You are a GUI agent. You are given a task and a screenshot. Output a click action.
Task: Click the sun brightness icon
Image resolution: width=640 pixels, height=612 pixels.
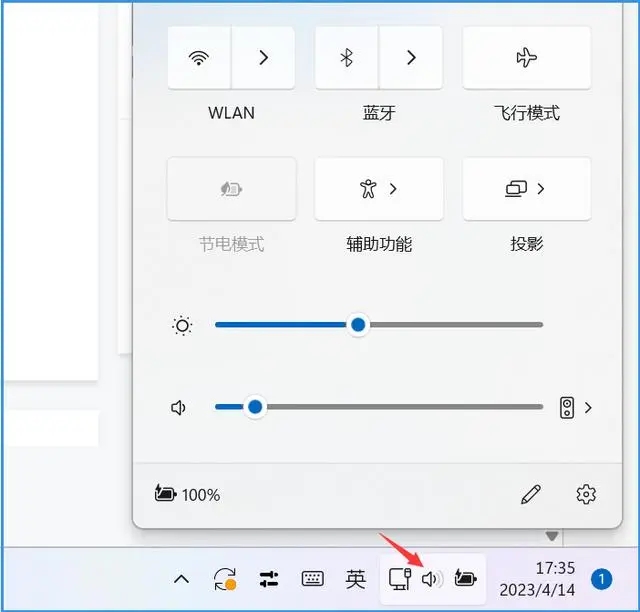point(182,326)
